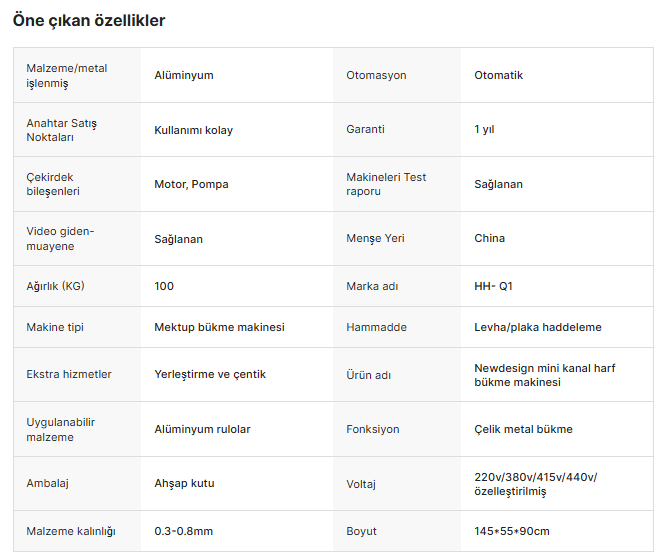The image size is (662, 557).
Task: Select the '145*55*90cm' size value
Action: tap(512, 531)
